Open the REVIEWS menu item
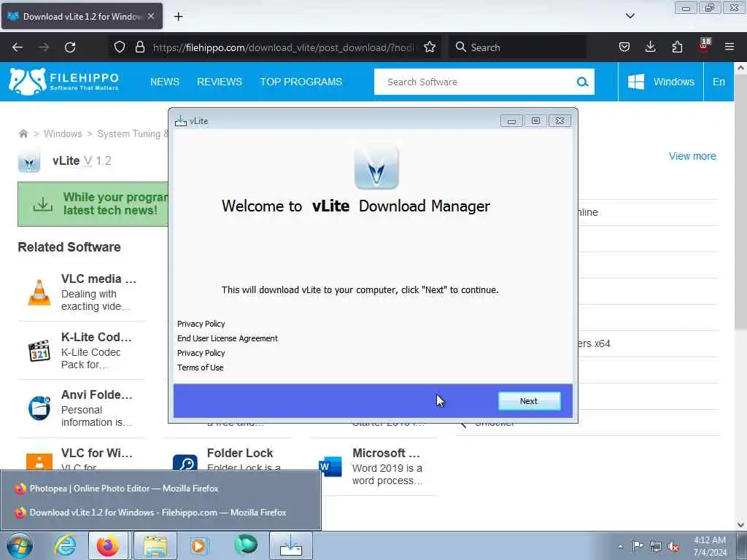 point(220,82)
